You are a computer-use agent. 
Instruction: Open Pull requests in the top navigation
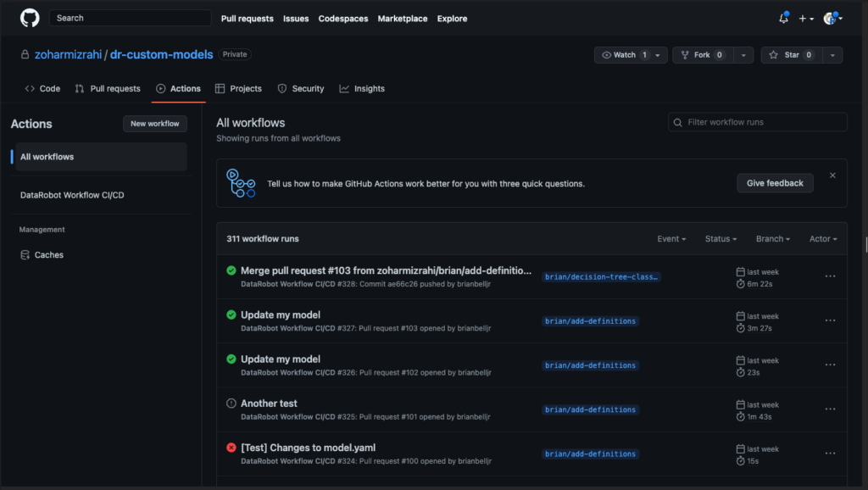coord(247,19)
